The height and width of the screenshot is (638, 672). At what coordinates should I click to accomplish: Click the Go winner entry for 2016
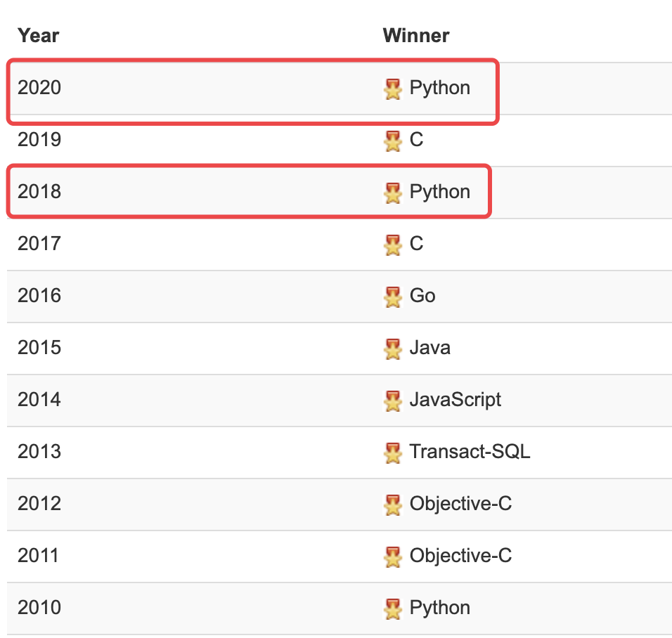(x=422, y=296)
